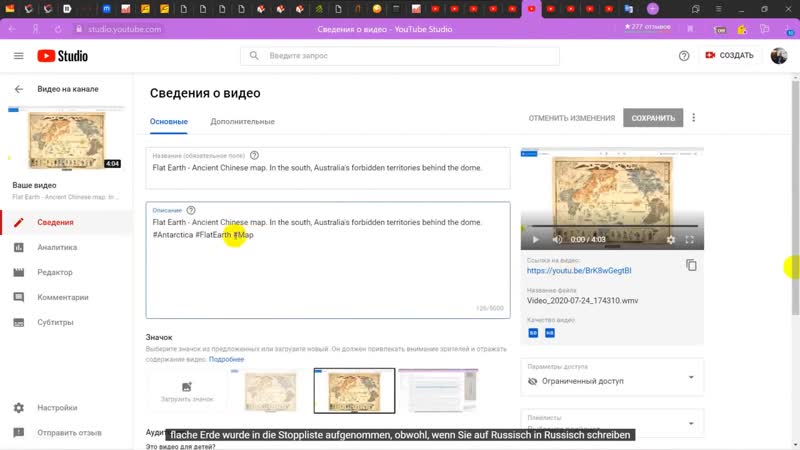Open Аналитика in the sidebar
The width and height of the screenshot is (800, 450).
coord(57,247)
